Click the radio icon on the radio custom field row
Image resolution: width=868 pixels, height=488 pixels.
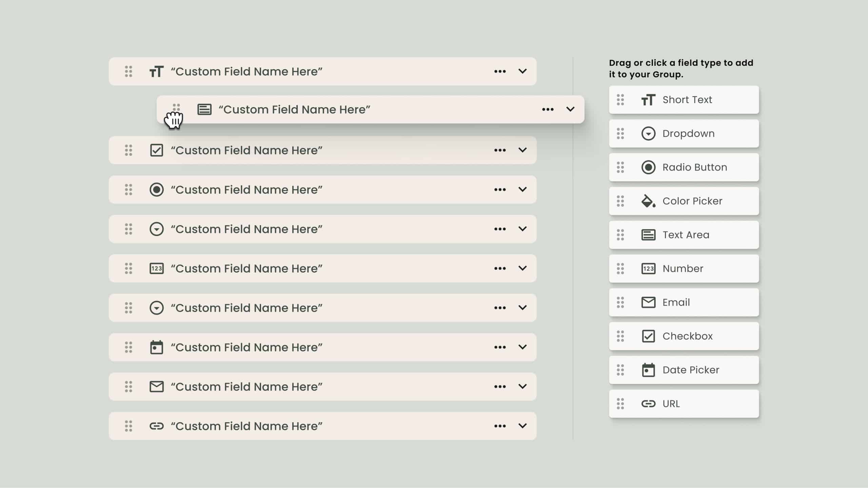click(x=156, y=190)
